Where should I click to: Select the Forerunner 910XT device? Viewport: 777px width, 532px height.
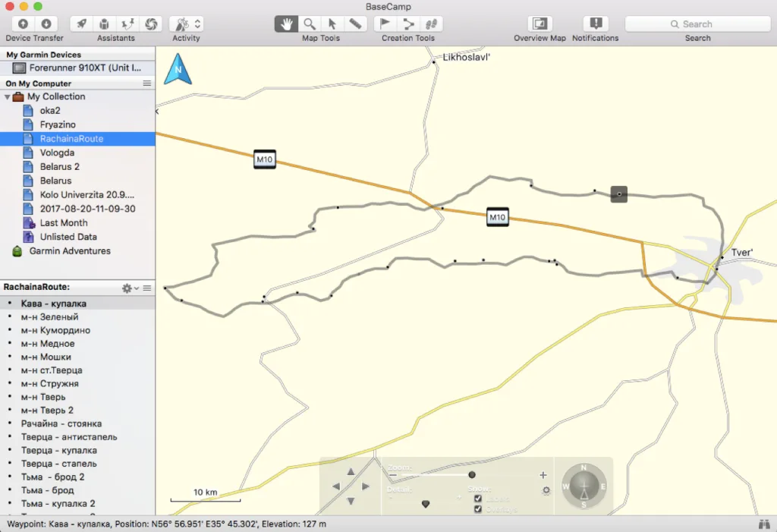click(77, 68)
